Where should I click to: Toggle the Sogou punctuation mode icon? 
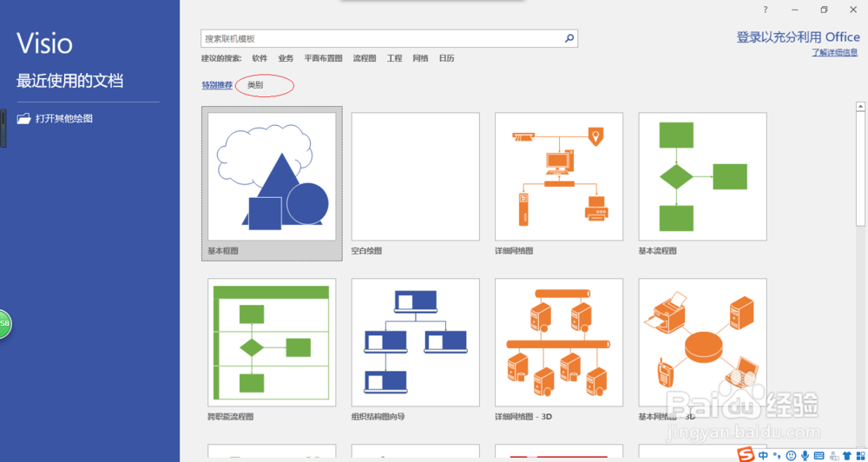point(777,456)
